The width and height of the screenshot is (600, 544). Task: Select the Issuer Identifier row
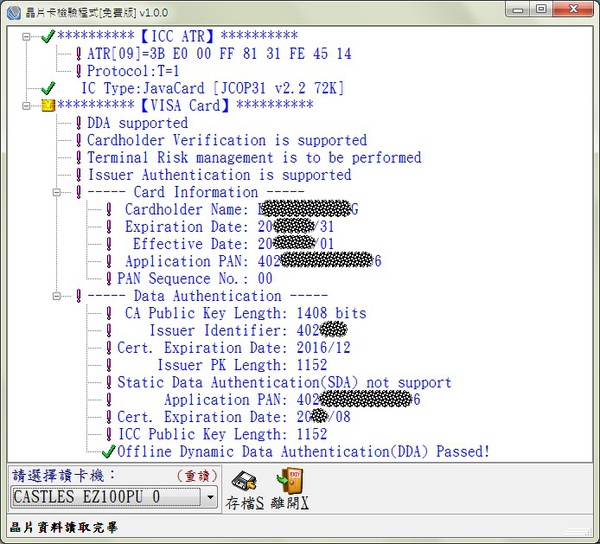tap(248, 330)
